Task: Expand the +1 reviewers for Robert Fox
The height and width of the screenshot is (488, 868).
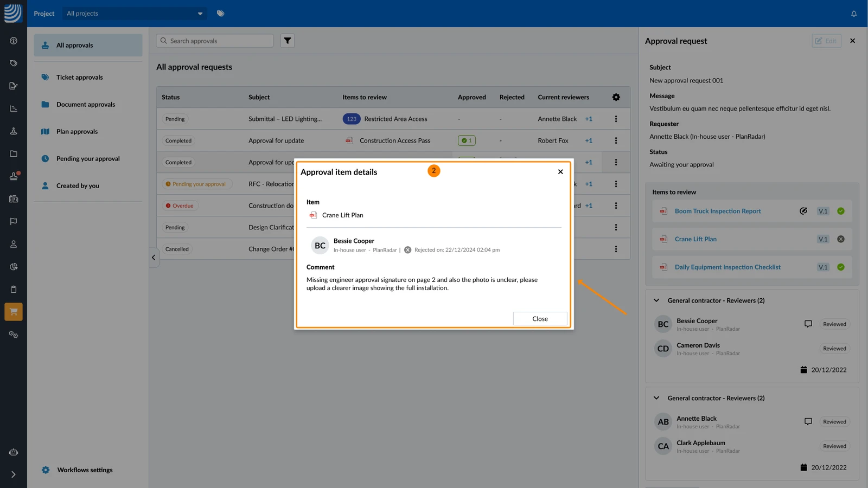Action: point(589,140)
